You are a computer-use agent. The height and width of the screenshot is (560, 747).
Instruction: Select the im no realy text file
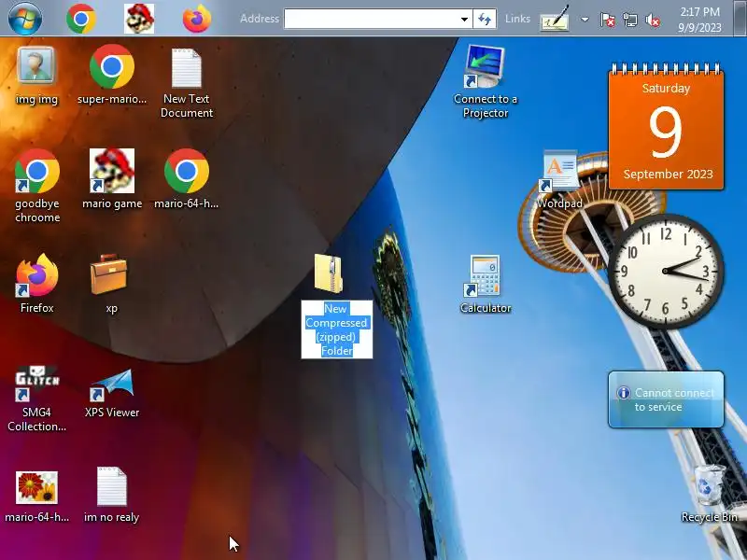pos(111,496)
